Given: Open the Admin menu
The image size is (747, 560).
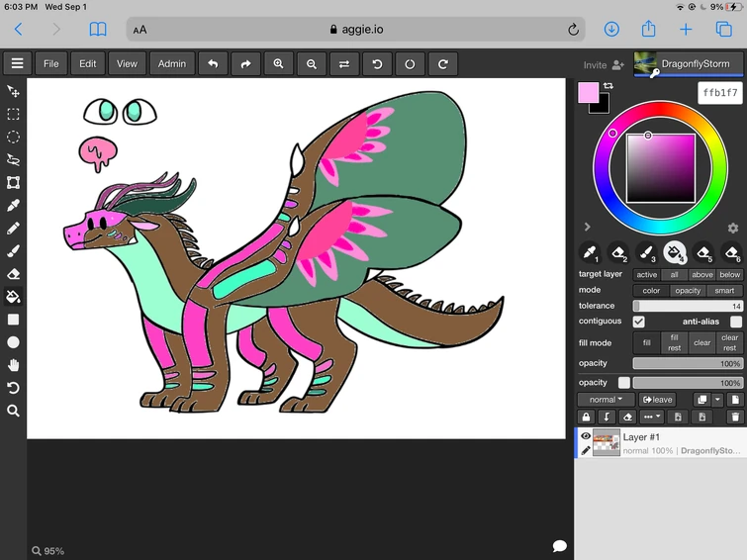Looking at the screenshot, I should (x=172, y=64).
